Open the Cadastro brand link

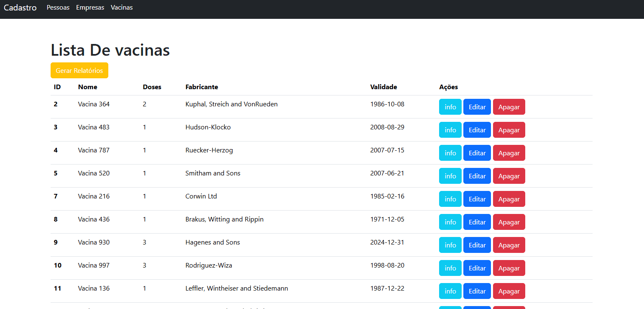20,8
